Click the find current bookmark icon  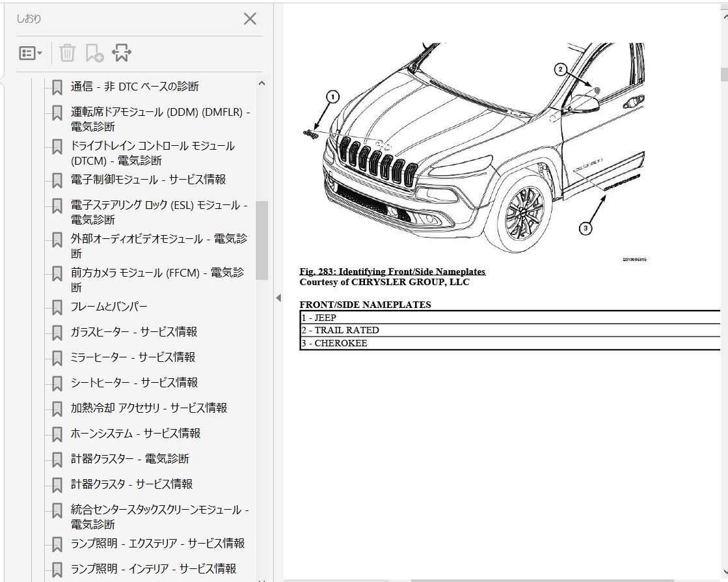pyautogui.click(x=122, y=53)
